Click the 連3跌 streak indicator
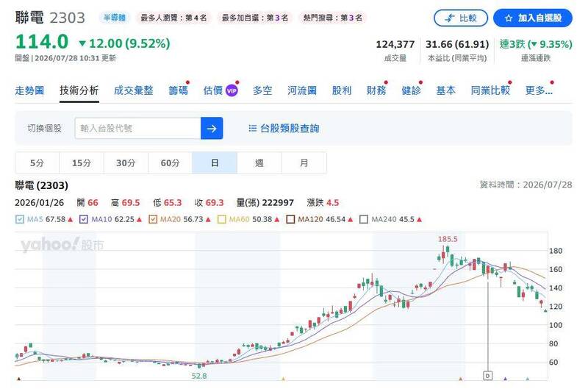 (536, 44)
